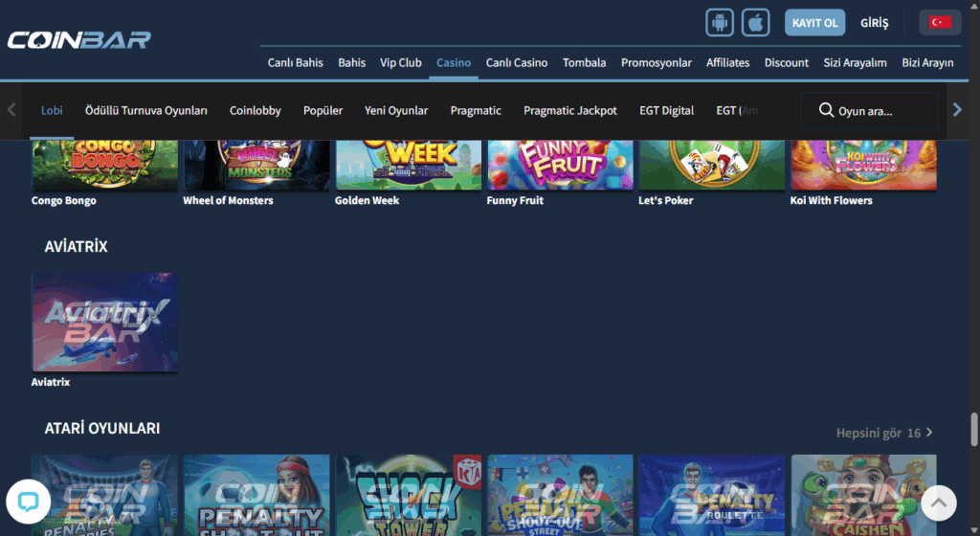Select the Lobi tab
This screenshot has height=536, width=980.
52,111
